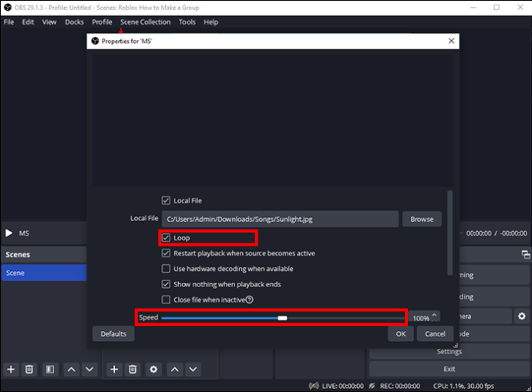
Task: Click the OBS logo in Properties title bar
Action: click(x=95, y=41)
